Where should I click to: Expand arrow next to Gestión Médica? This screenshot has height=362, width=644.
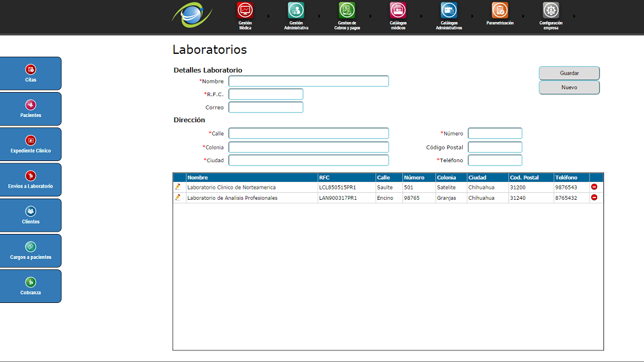tap(268, 16)
